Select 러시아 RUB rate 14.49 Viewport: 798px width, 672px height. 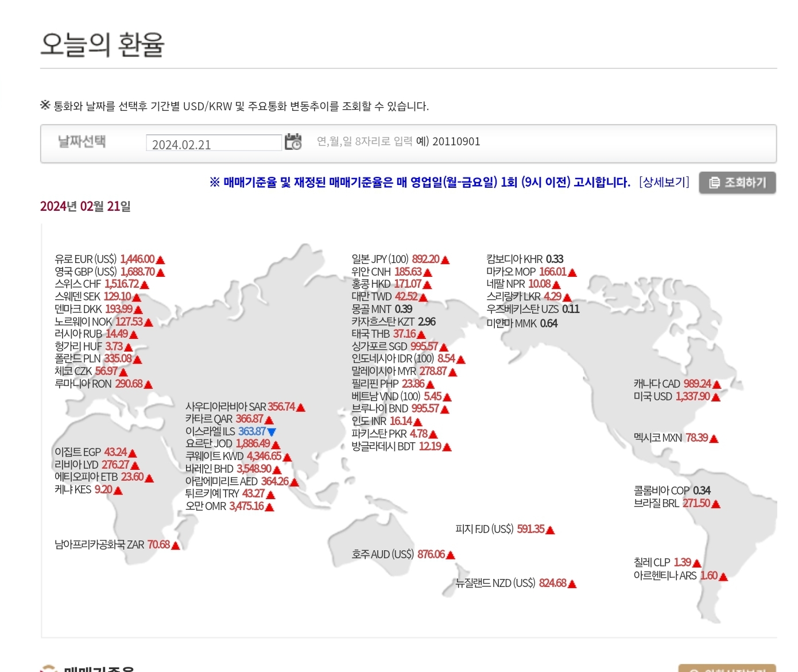pyautogui.click(x=117, y=334)
